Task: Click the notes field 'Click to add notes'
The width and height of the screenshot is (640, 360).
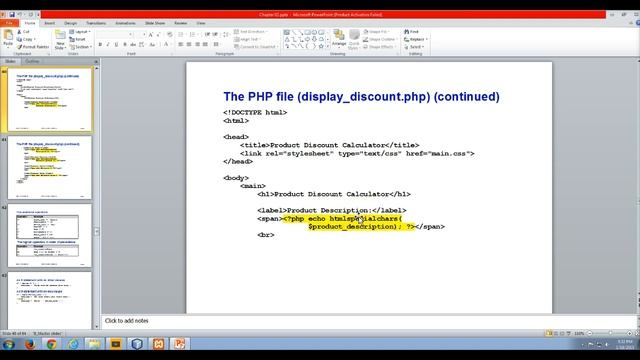Action: pyautogui.click(x=127, y=321)
